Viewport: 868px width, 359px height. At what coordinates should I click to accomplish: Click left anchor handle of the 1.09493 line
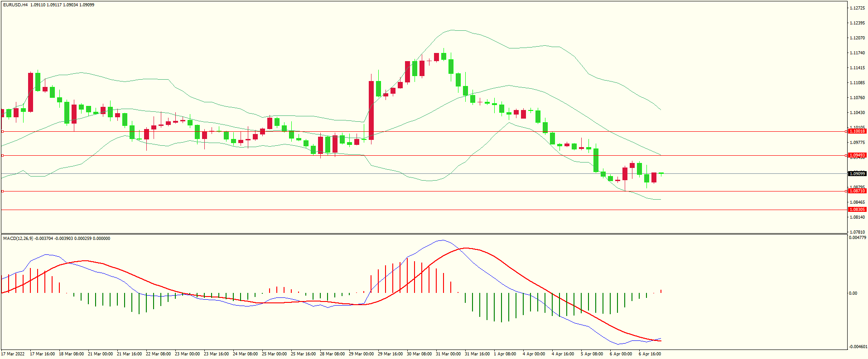pos(2,155)
